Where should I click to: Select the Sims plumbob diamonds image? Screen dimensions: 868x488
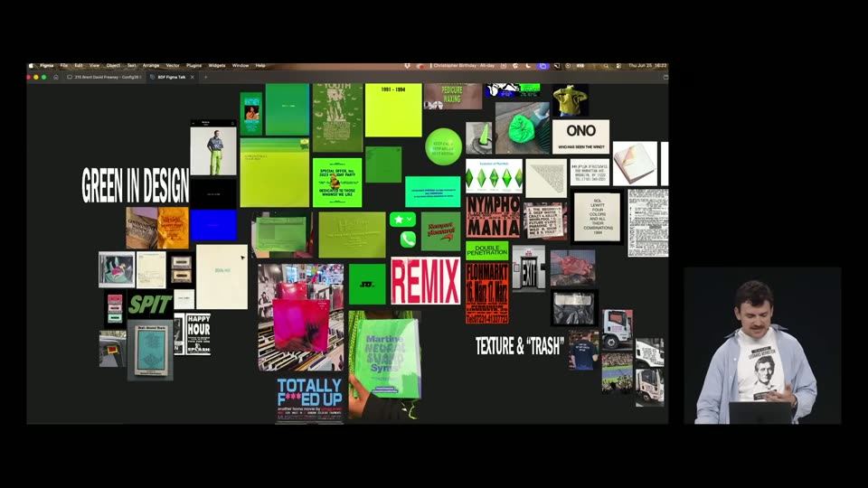click(494, 176)
